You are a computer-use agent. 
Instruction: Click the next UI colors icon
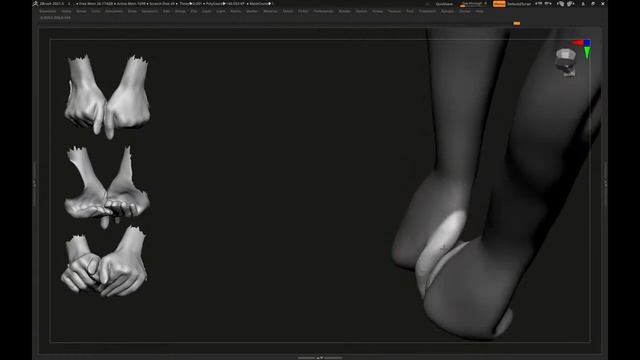pos(571,4)
